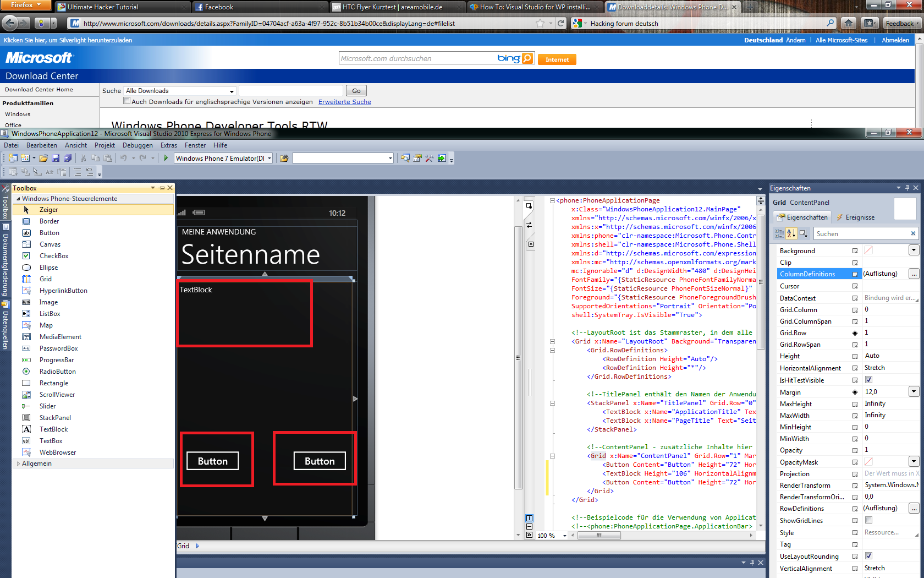
Task: Open the emulator target dropdown
Action: click(269, 159)
